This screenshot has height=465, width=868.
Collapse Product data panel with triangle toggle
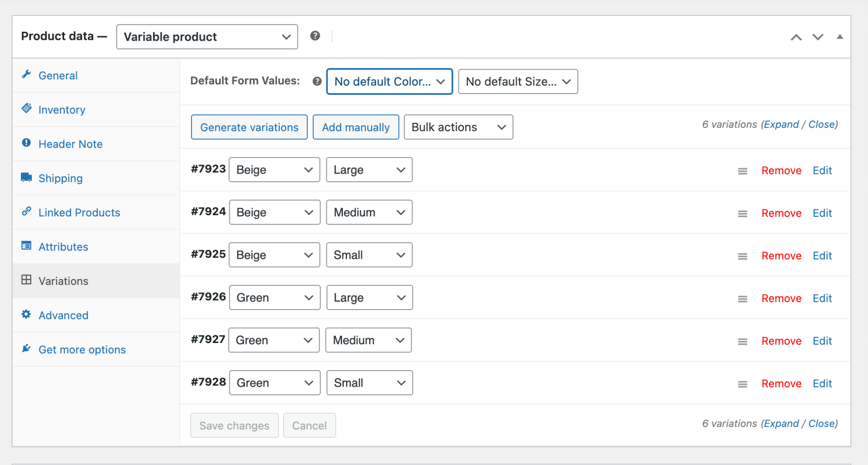839,37
